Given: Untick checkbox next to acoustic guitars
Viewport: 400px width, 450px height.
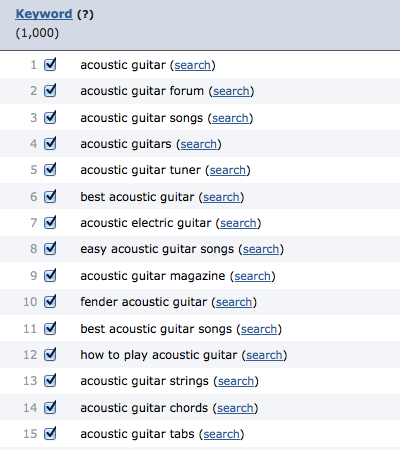Looking at the screenshot, I should tap(50, 144).
